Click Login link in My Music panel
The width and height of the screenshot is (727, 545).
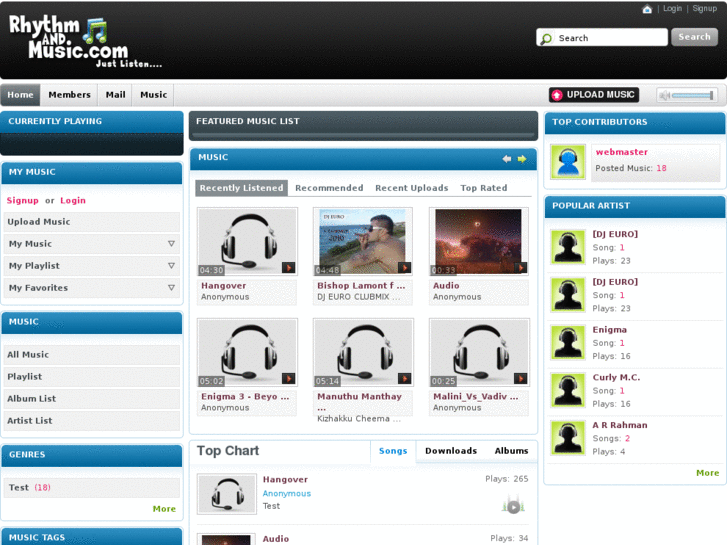pyautogui.click(x=73, y=200)
